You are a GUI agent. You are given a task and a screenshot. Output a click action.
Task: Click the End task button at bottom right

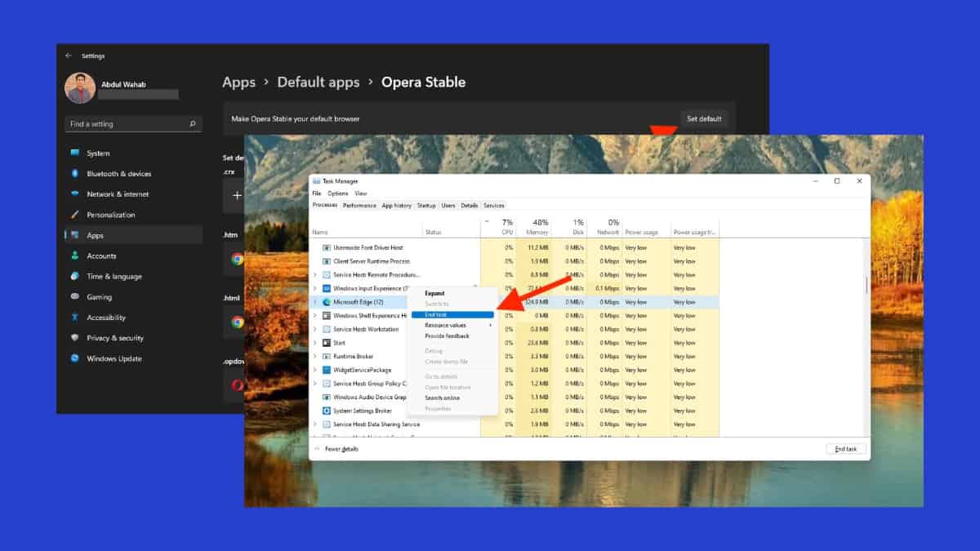(846, 449)
